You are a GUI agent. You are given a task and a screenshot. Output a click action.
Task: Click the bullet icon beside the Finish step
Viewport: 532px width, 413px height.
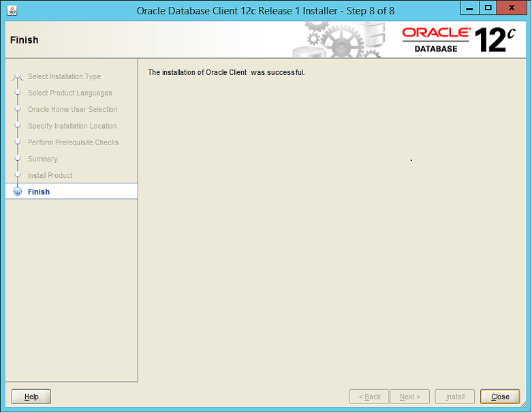[x=18, y=192]
